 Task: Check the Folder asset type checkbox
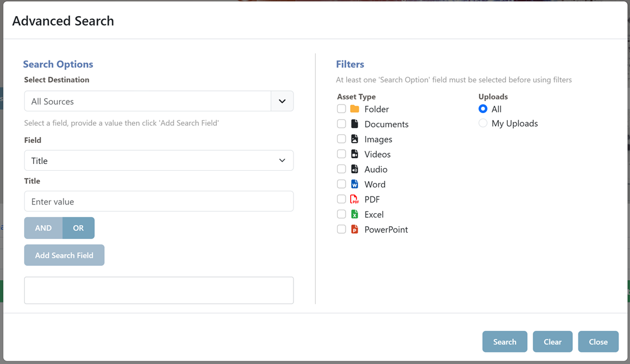click(x=341, y=109)
